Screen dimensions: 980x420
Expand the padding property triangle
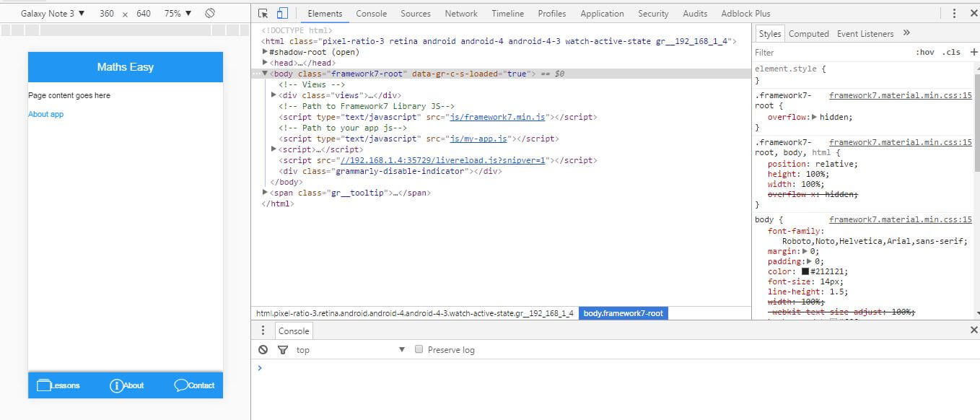click(810, 261)
